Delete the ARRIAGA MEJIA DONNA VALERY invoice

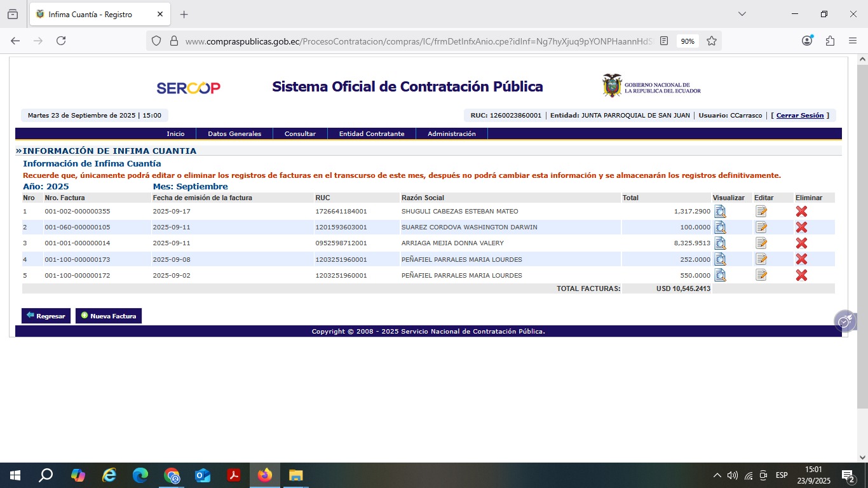(801, 243)
